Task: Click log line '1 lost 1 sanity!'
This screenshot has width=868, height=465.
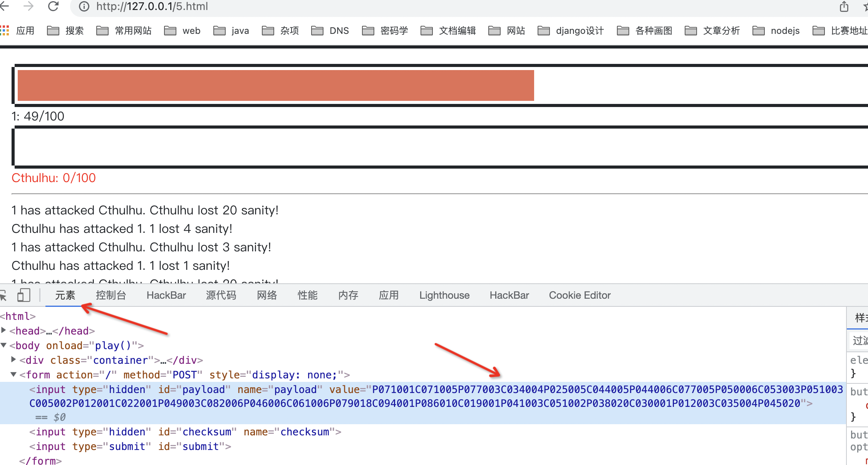Action: coord(121,266)
